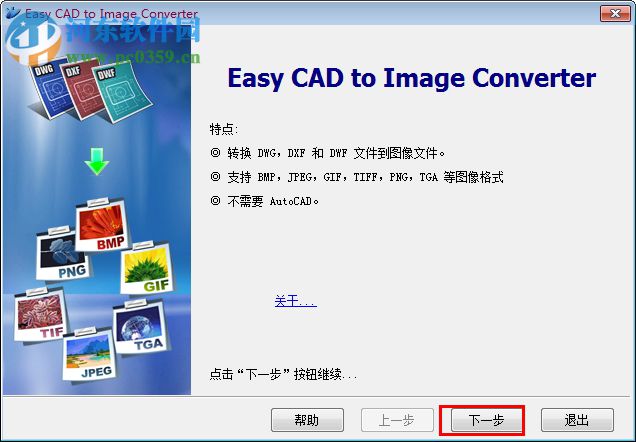This screenshot has width=636, height=442.
Task: Click the 下一步 (Next) button
Action: pos(486,420)
